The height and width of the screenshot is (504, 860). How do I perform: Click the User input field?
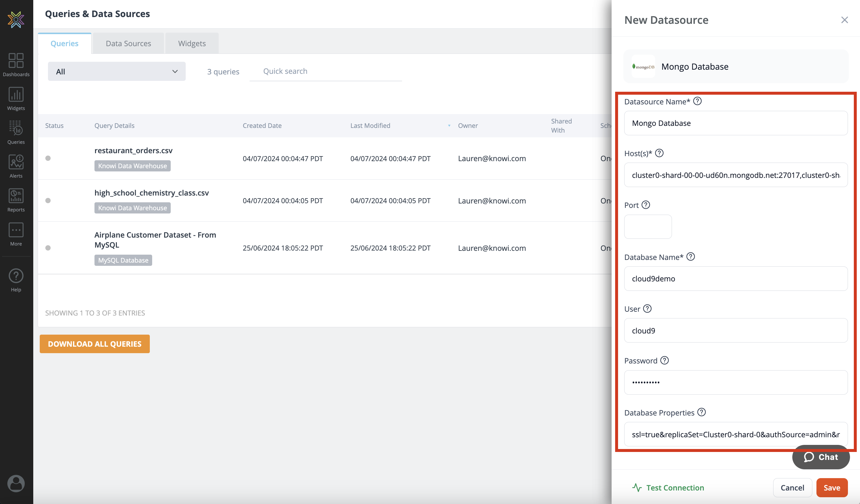(x=736, y=331)
